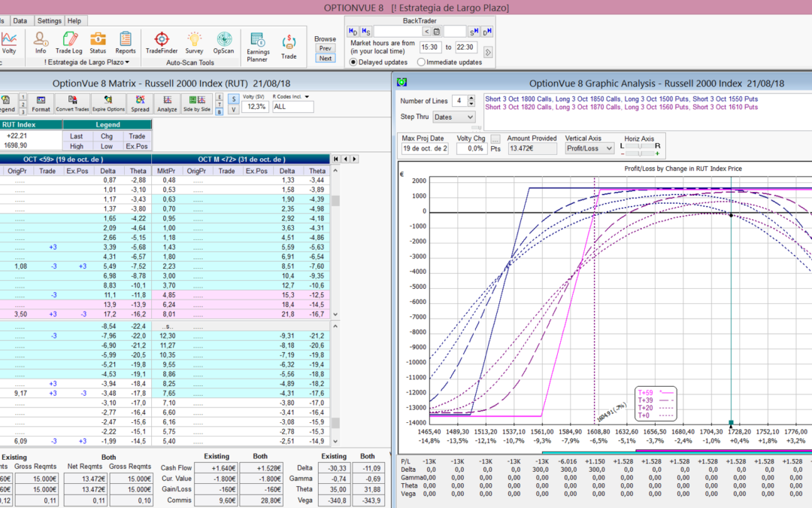Viewport: 812px width, 508px height.
Task: Select the OCT <59> expiration header
Action: pos(63,159)
